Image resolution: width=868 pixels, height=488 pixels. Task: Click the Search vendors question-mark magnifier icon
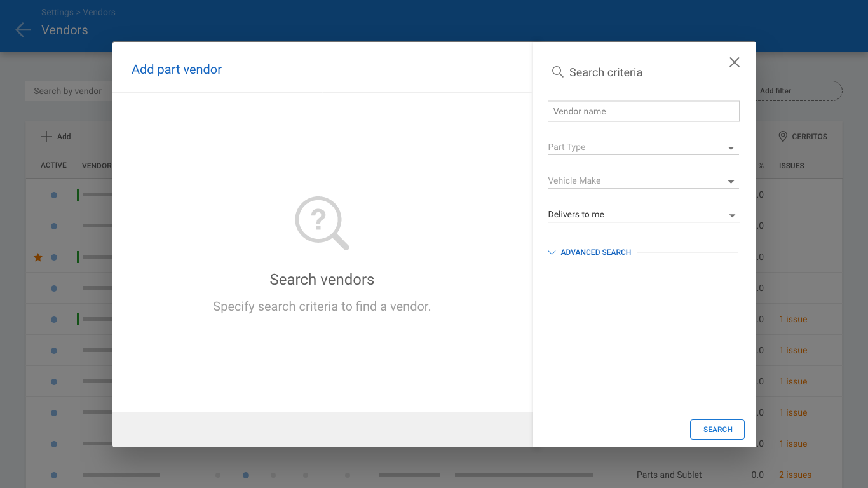tap(322, 223)
